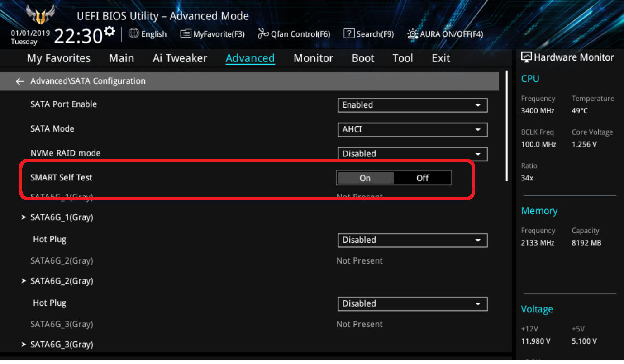Expand the SATA6G_2(Gray) submenu

coord(57,281)
